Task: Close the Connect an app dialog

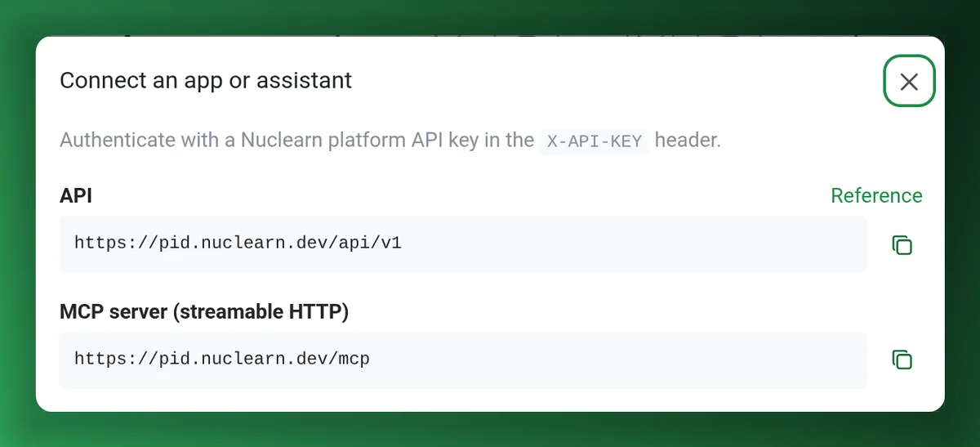Action: (909, 81)
